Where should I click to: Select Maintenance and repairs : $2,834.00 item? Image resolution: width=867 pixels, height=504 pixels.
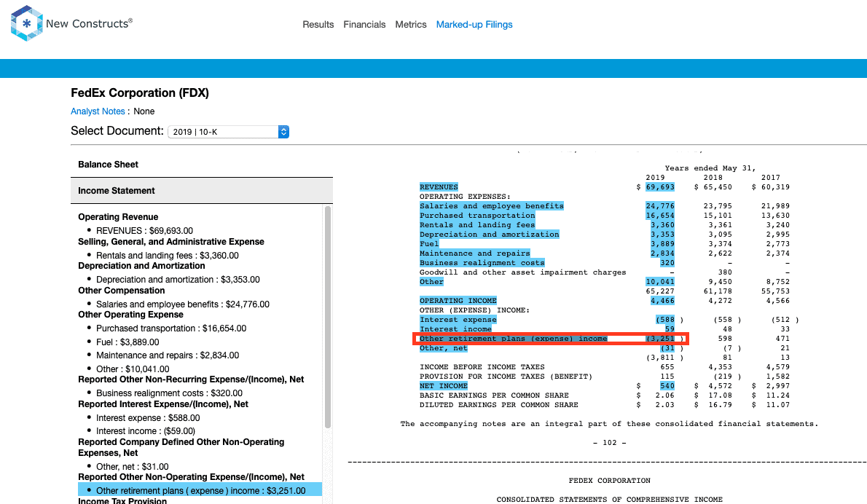168,355
